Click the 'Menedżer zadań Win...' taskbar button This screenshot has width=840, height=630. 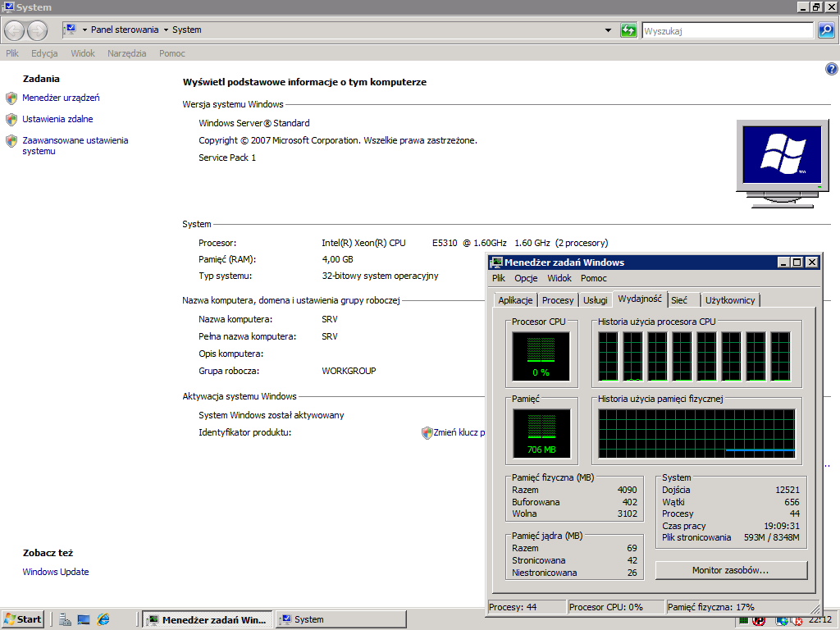(x=208, y=620)
